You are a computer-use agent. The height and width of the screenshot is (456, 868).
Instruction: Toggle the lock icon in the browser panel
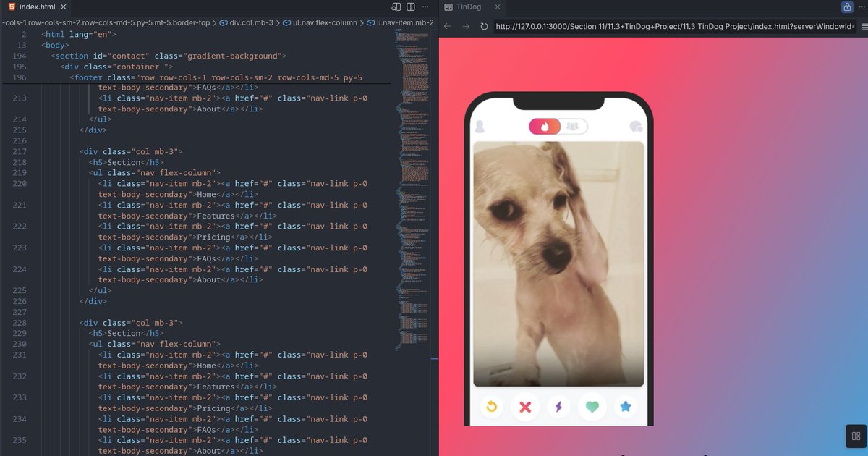click(848, 7)
